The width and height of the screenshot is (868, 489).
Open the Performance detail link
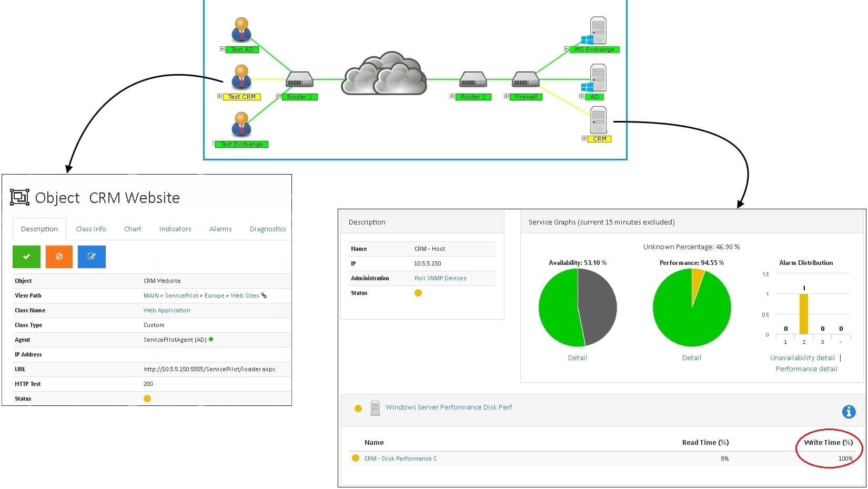point(806,369)
